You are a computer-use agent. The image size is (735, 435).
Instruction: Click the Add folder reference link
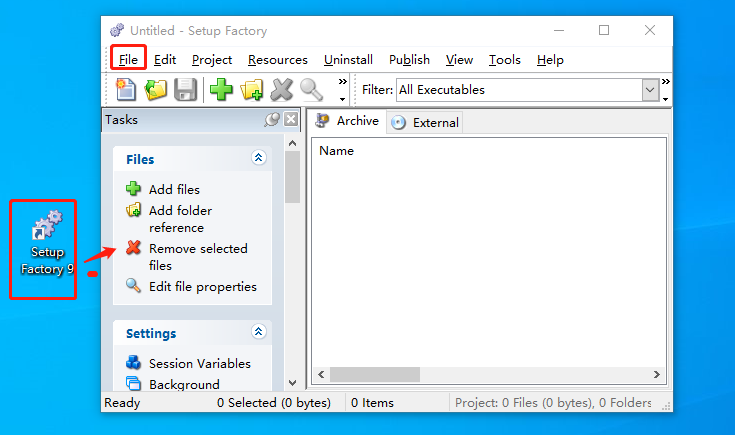click(x=180, y=219)
